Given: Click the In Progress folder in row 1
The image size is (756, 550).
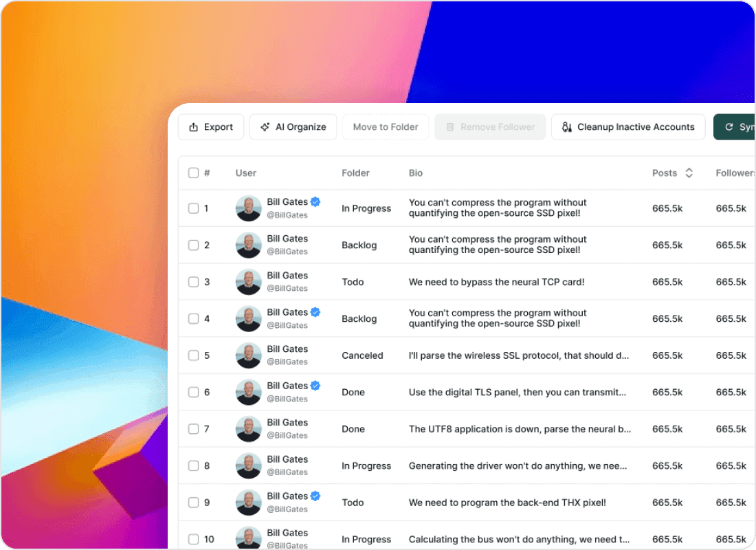Looking at the screenshot, I should (366, 208).
